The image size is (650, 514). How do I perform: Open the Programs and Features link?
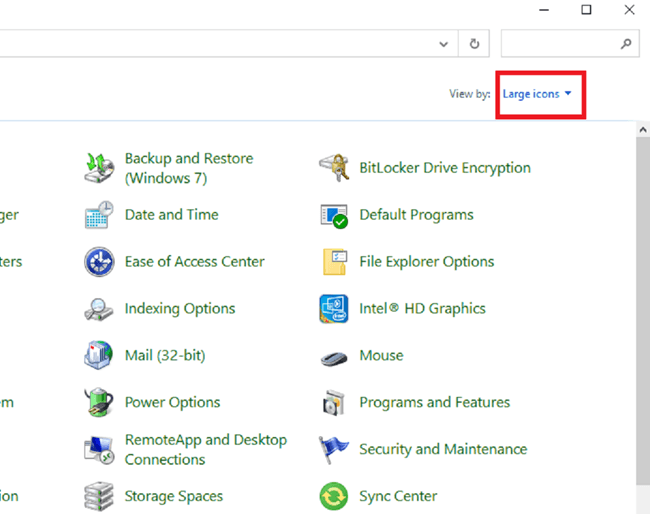(434, 403)
